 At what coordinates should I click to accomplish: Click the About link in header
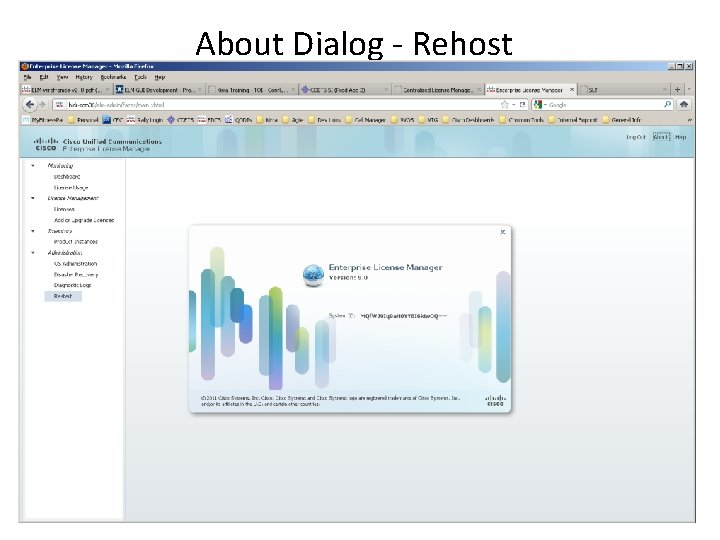tap(661, 137)
